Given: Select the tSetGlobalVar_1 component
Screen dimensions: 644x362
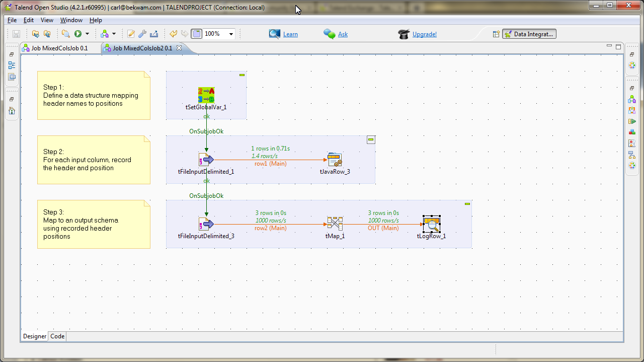Looking at the screenshot, I should (x=206, y=96).
